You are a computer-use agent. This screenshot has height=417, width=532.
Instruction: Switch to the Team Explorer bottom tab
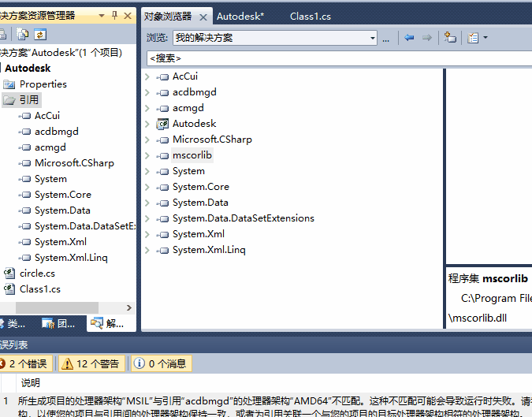pyautogui.click(x=58, y=324)
